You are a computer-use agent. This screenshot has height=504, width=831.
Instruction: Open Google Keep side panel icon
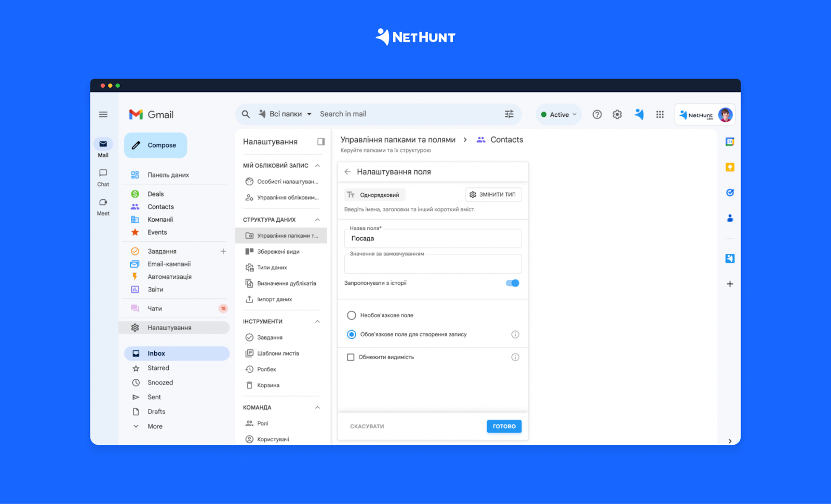pos(730,167)
